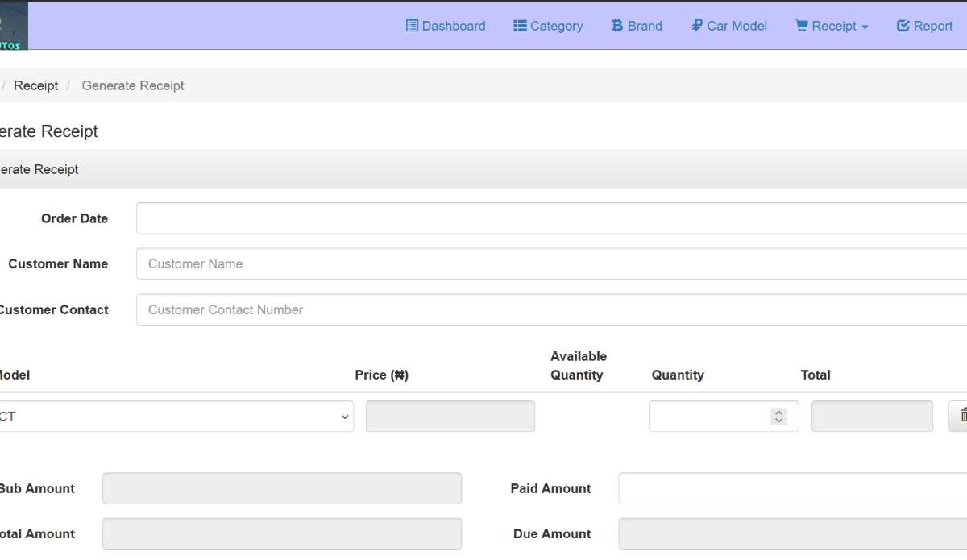Click the Car Model ruble icon
This screenshot has width=967, height=560.
point(697,26)
